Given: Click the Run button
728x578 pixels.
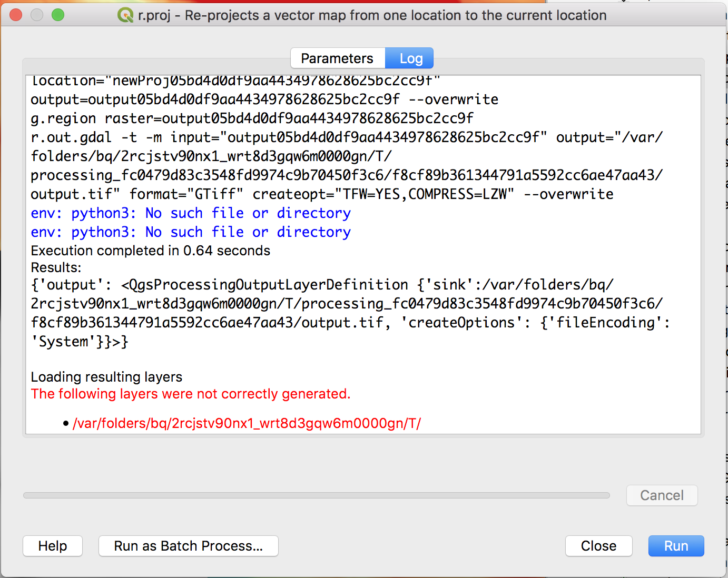Looking at the screenshot, I should tap(676, 546).
